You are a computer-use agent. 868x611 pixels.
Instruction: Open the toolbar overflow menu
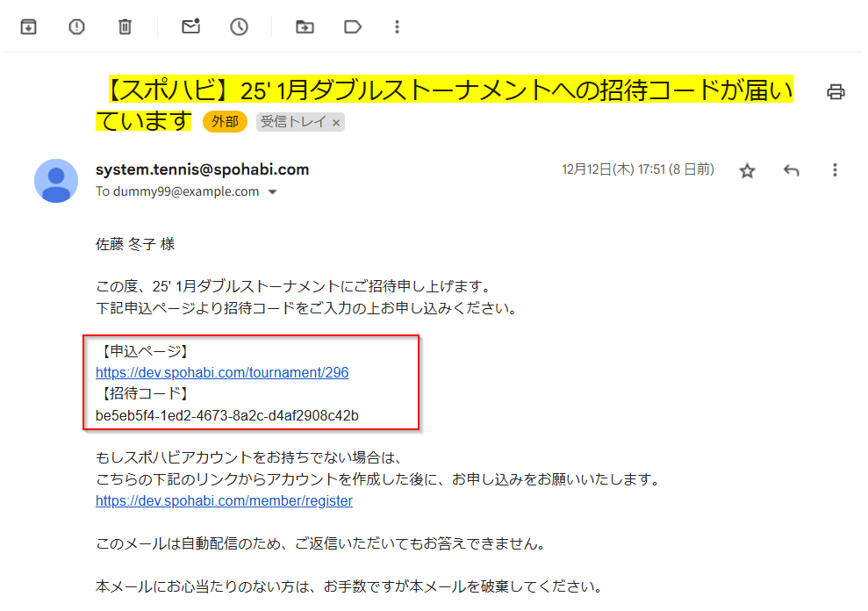398,26
